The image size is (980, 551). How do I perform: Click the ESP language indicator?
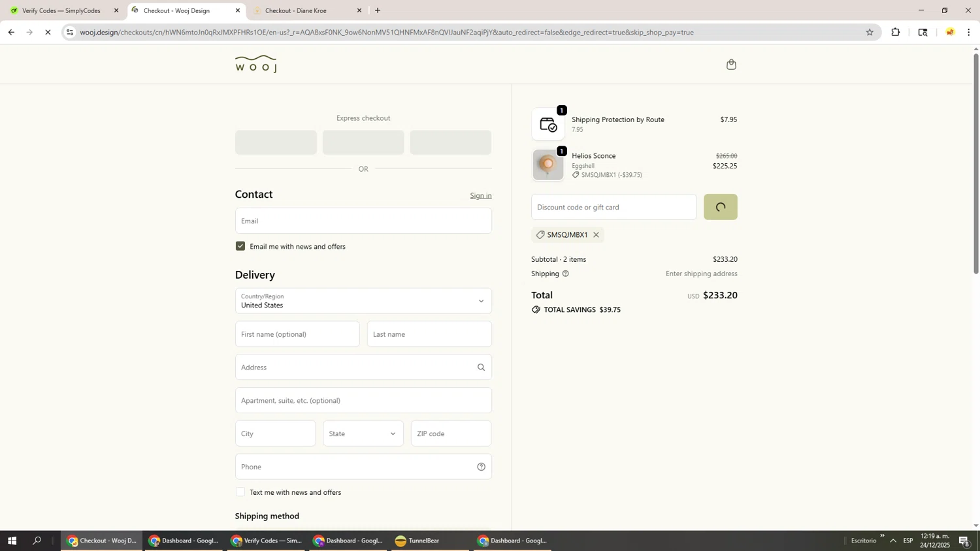[x=908, y=541]
